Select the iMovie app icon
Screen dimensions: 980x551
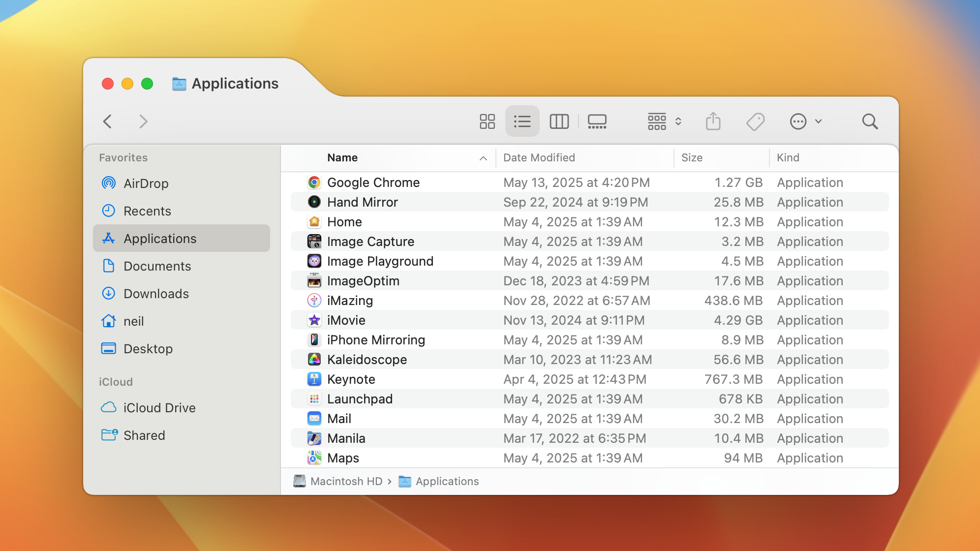(314, 320)
